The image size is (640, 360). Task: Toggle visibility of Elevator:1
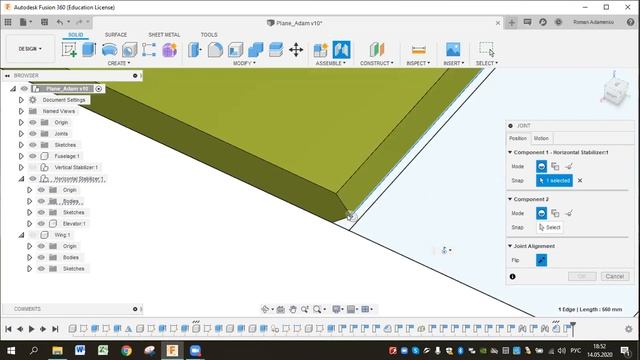tap(41, 224)
